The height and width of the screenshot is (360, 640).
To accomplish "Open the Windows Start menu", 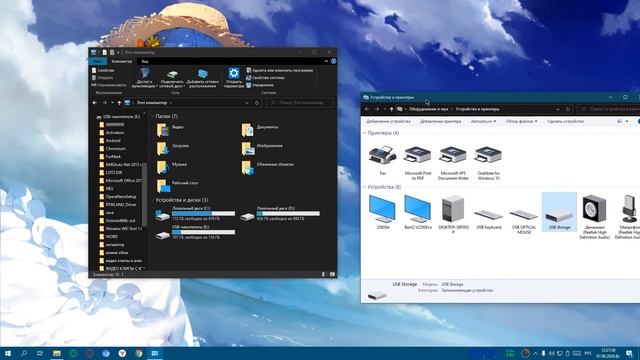I will pyautogui.click(x=7, y=353).
